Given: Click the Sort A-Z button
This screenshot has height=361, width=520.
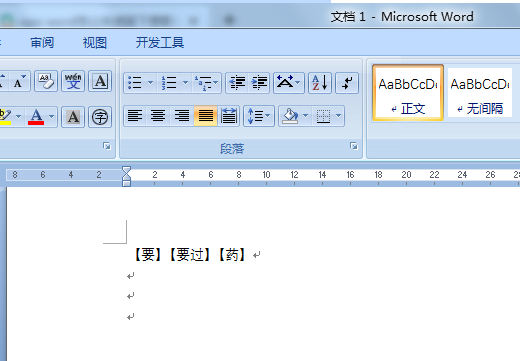Looking at the screenshot, I should pos(320,82).
